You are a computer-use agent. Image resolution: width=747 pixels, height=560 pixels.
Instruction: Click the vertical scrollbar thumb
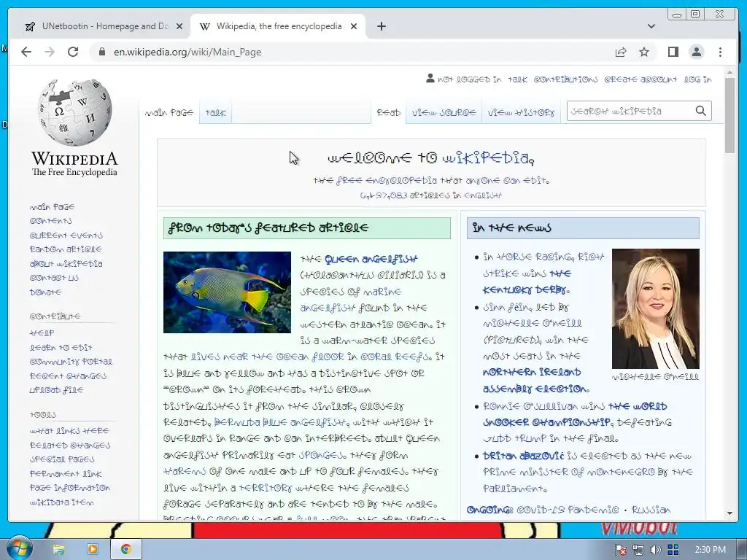click(x=729, y=116)
